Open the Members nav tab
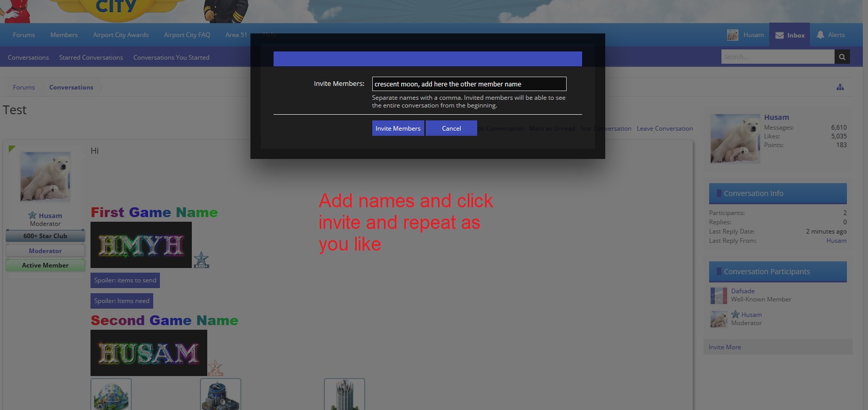The width and height of the screenshot is (868, 410). (64, 35)
